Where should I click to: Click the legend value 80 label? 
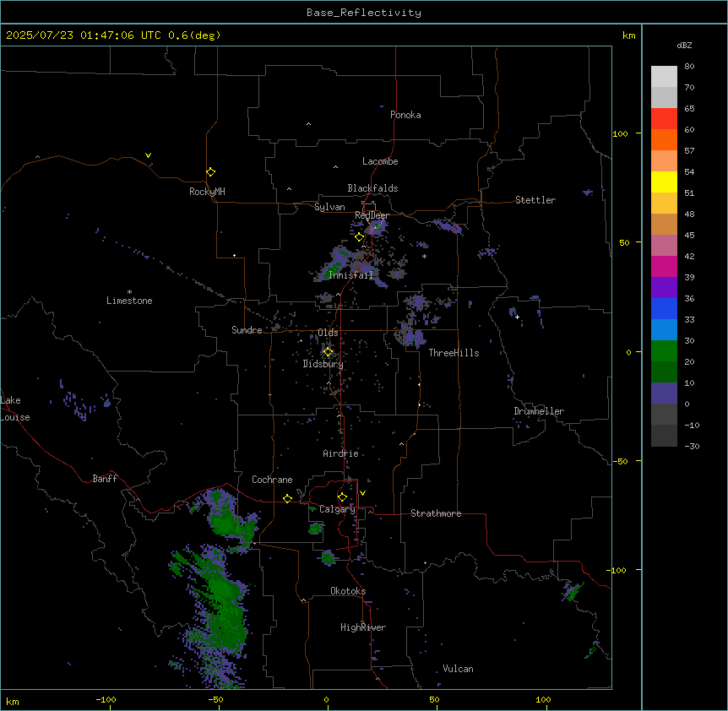click(689, 67)
